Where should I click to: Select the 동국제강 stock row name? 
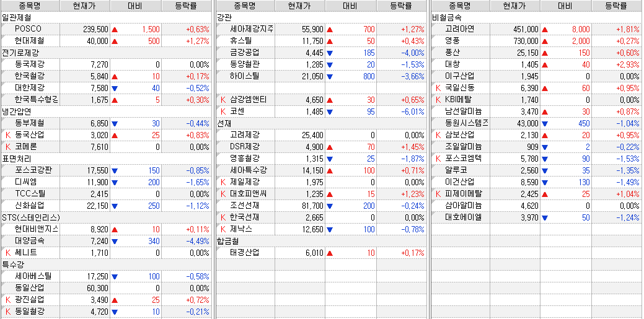coord(30,64)
